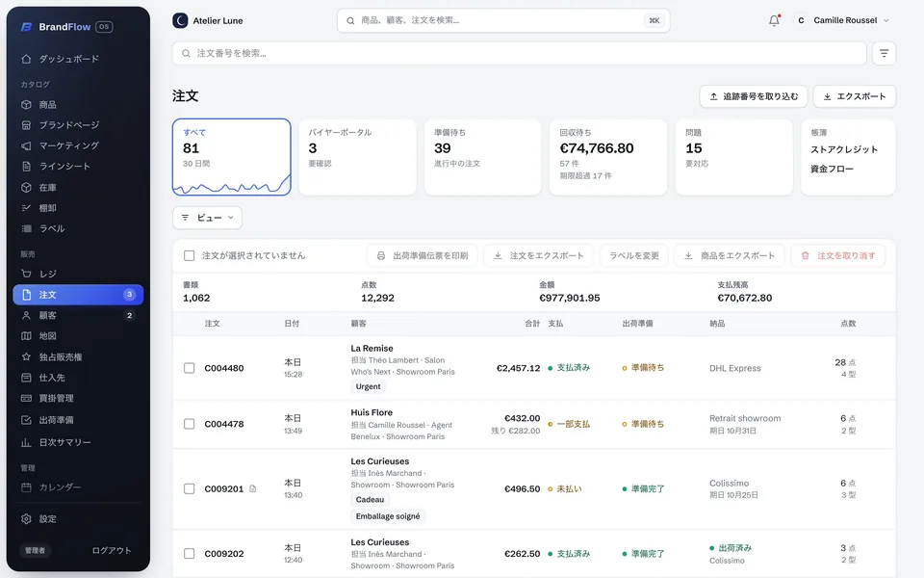This screenshot has height=578, width=924.
Task: Open the Camille Roussel account menu
Action: tap(842, 20)
